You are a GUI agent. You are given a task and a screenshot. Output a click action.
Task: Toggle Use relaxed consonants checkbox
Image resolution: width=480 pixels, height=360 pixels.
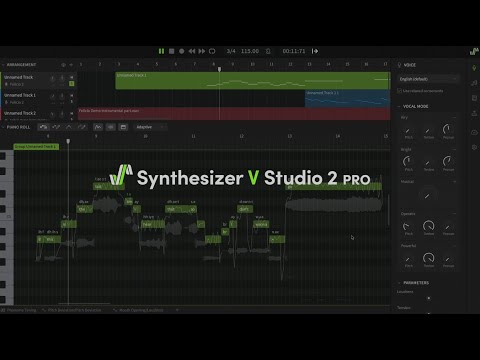tap(399, 91)
